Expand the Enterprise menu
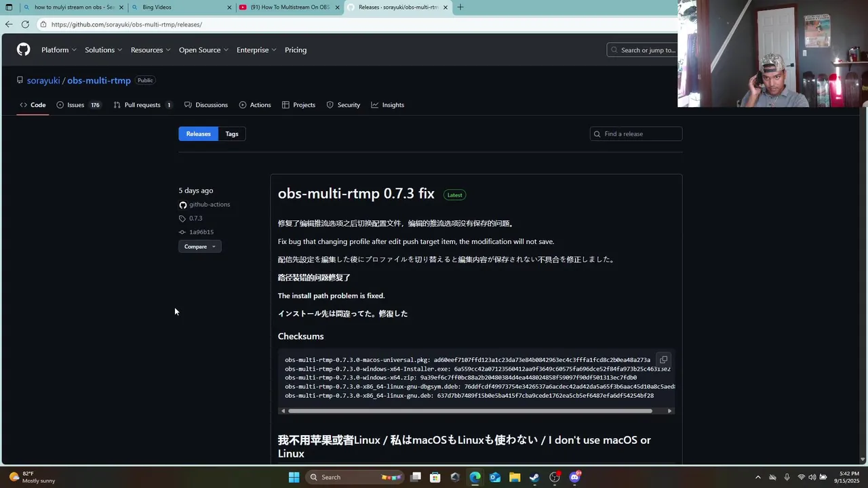Image resolution: width=868 pixels, height=488 pixels. click(x=256, y=50)
